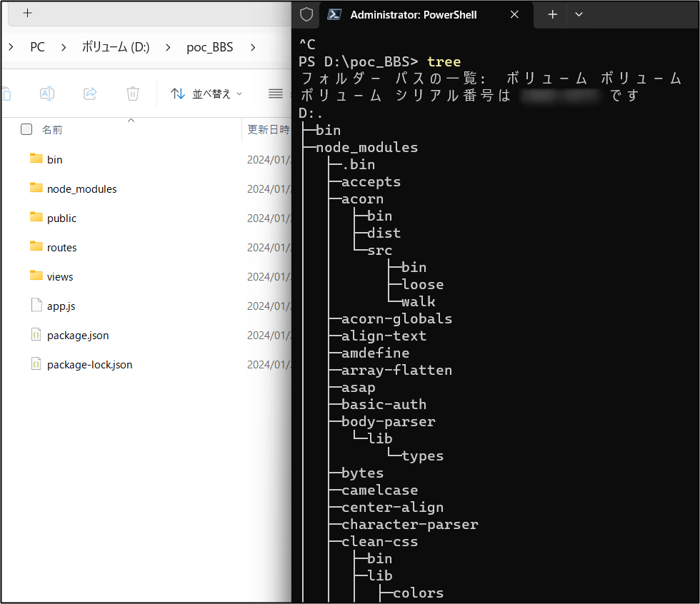
Task: Expand chevron after poc_BBS breadcrumb
Action: 253,47
